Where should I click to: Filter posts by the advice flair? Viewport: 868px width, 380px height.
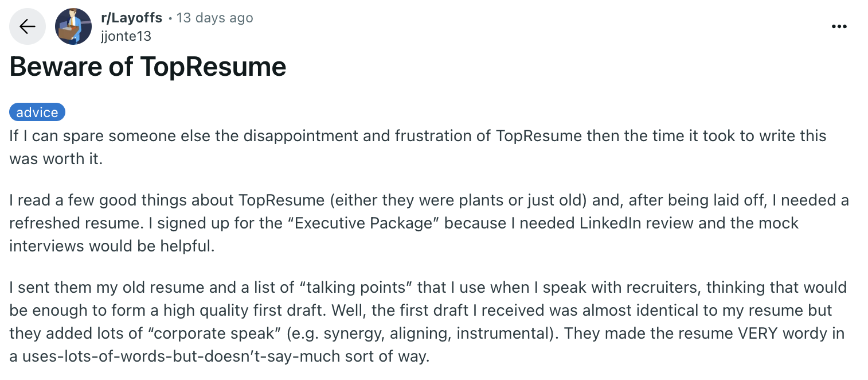37,112
